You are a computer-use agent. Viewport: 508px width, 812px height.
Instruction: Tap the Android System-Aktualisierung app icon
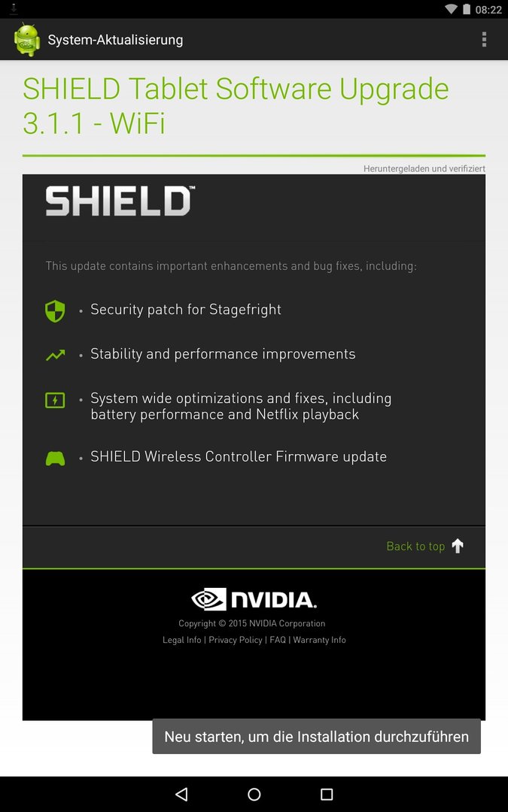27,39
